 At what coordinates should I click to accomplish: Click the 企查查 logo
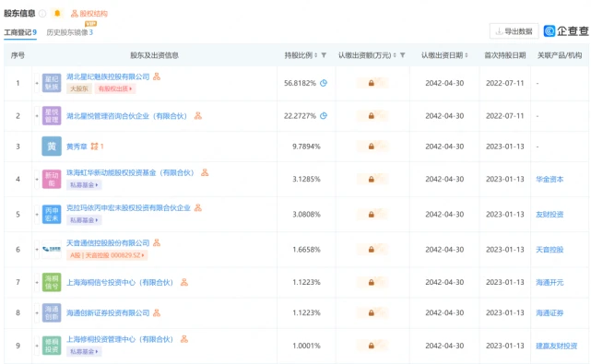(x=566, y=31)
